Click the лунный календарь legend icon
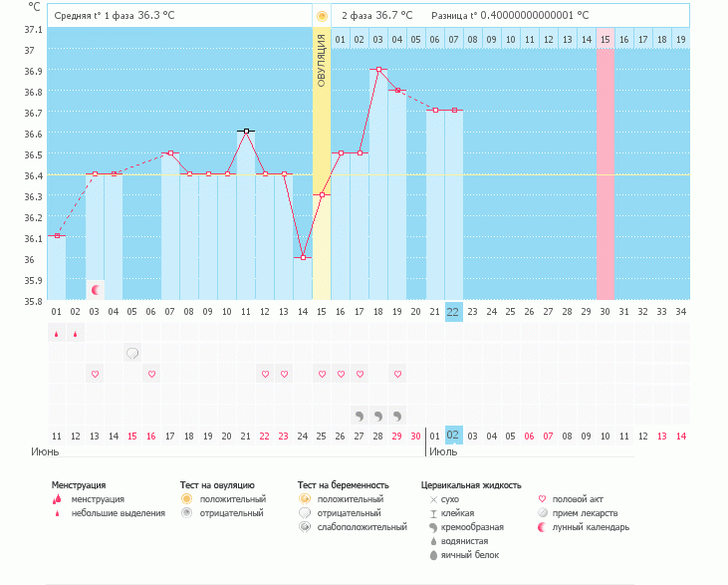The image size is (728, 585). pyautogui.click(x=542, y=526)
